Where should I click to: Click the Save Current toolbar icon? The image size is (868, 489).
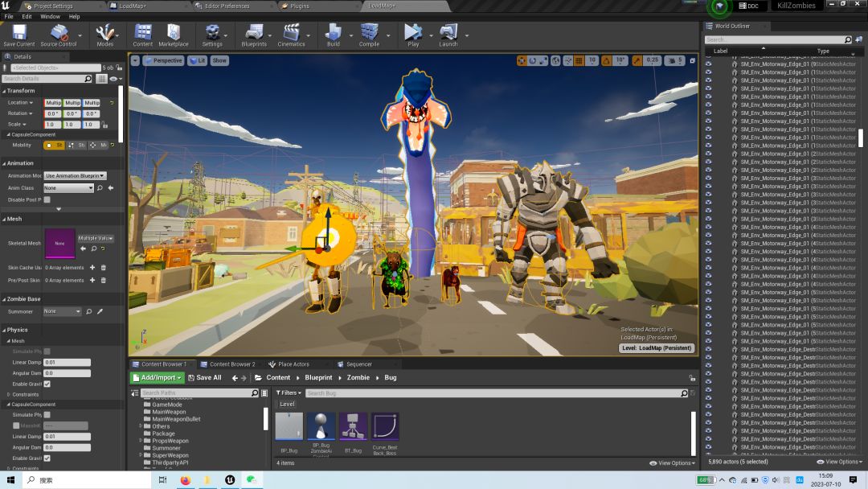[x=18, y=34]
